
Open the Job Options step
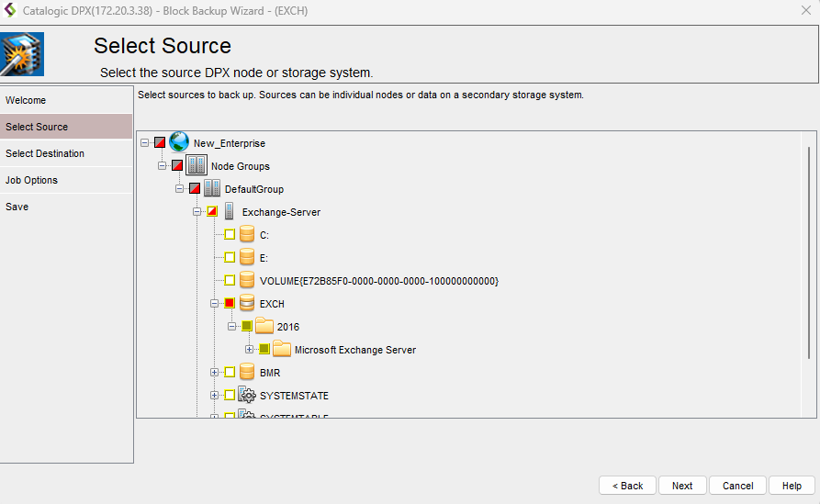(x=32, y=180)
